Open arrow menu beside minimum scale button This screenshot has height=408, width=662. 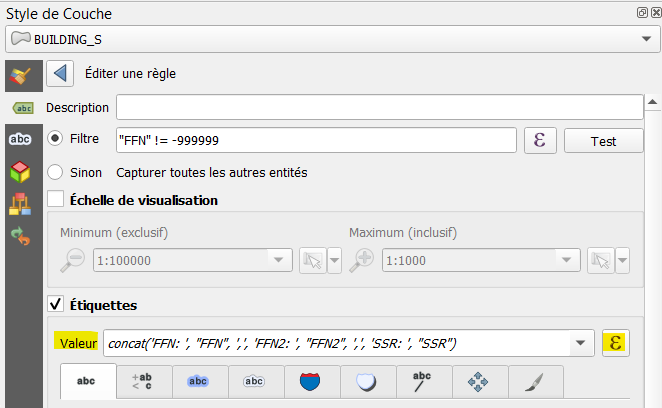pyautogui.click(x=334, y=261)
